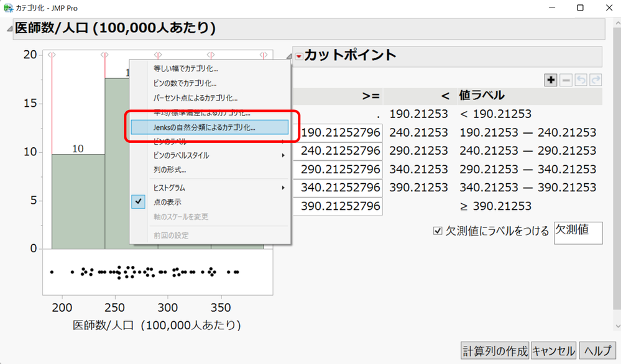The image size is (621, 364).
Task: Choose ビンの数でカテゴリ化... menu entry
Action: click(210, 83)
